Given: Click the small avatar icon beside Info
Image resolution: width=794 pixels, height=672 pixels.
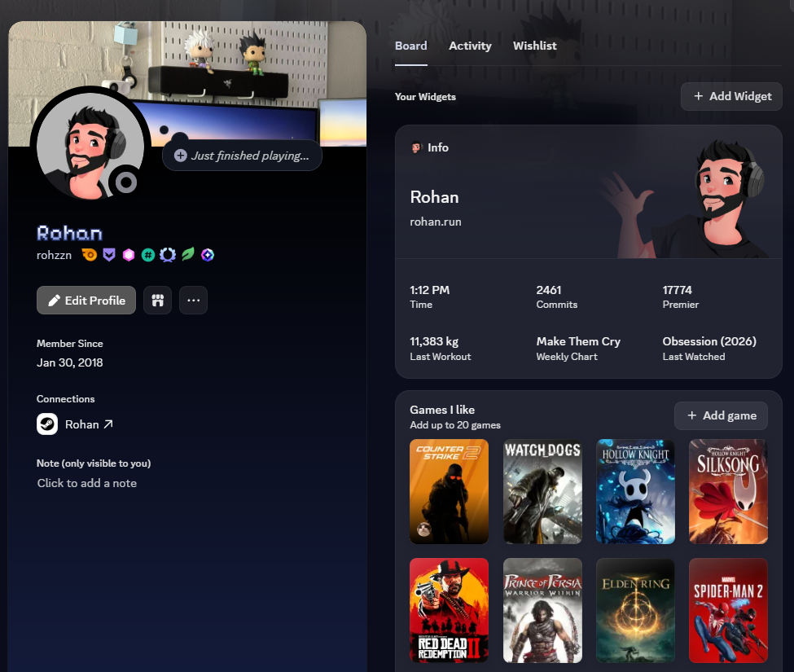Looking at the screenshot, I should click(x=416, y=147).
